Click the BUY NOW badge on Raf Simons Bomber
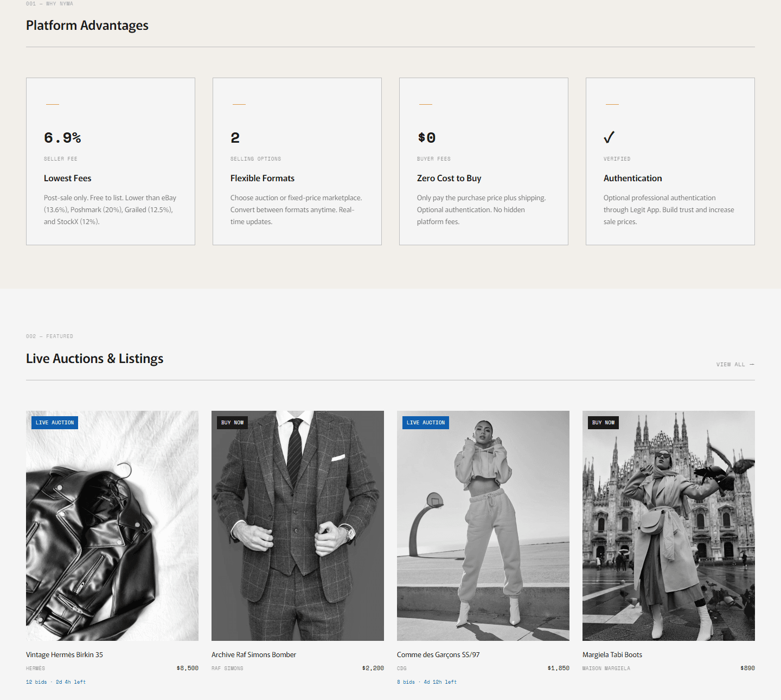Viewport: 781px width, 700px height. tap(232, 423)
